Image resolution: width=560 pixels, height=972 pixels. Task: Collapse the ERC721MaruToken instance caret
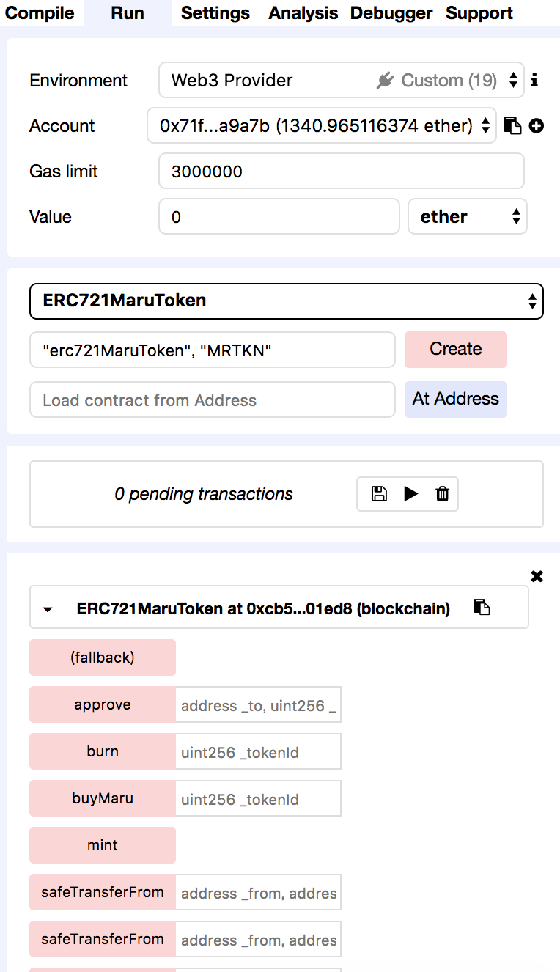[48, 609]
